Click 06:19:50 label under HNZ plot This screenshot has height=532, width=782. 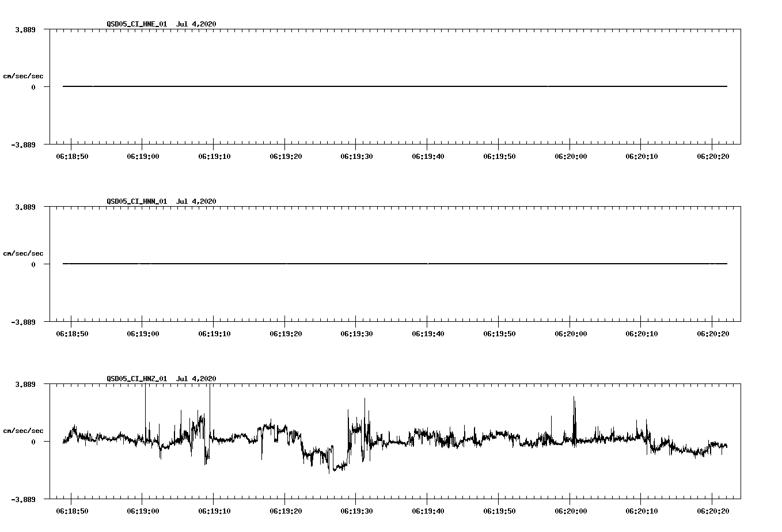499,511
